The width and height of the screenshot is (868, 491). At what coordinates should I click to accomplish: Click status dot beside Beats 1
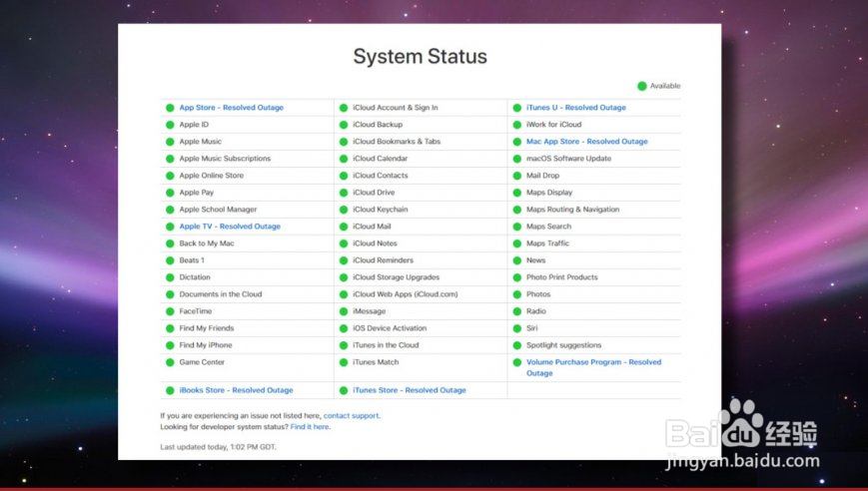tap(170, 260)
